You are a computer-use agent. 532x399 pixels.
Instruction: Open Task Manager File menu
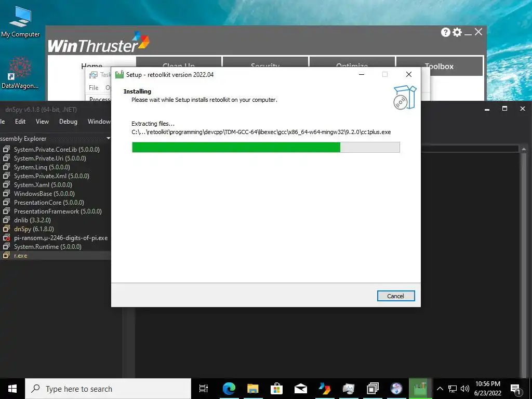click(94, 87)
